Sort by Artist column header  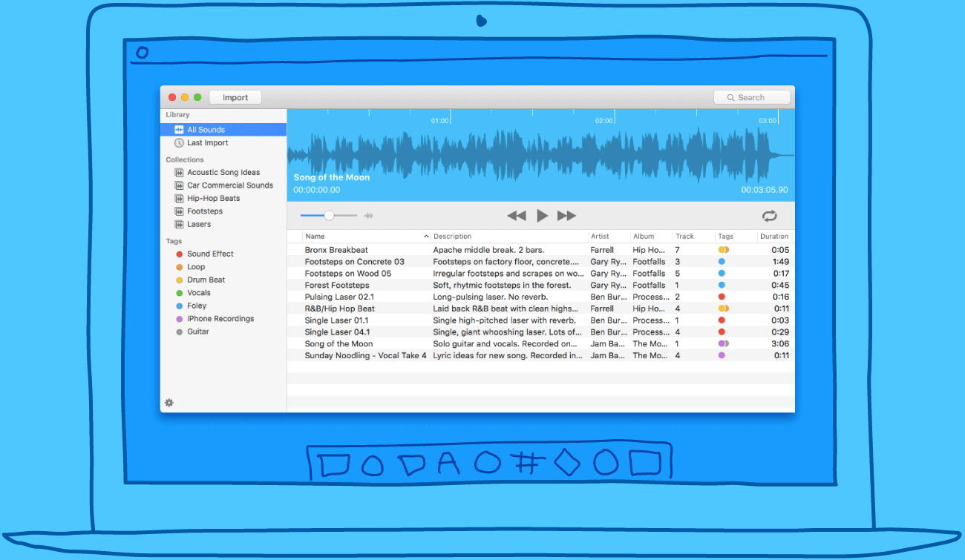(x=609, y=237)
